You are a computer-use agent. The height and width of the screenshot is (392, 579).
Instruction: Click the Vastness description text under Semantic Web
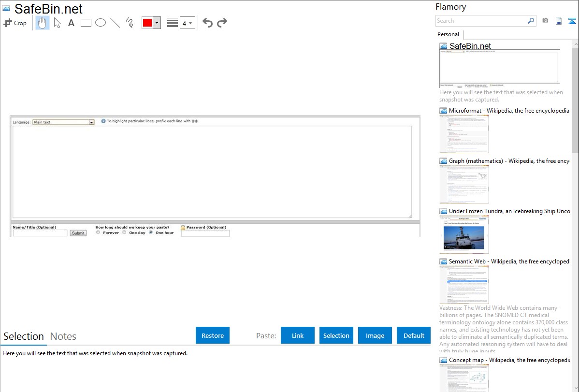504,329
